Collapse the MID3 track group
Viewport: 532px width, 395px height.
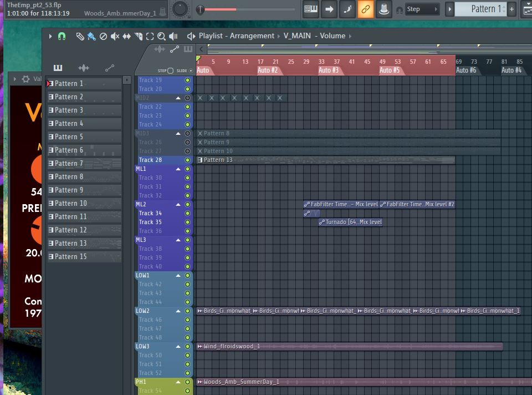point(178,134)
